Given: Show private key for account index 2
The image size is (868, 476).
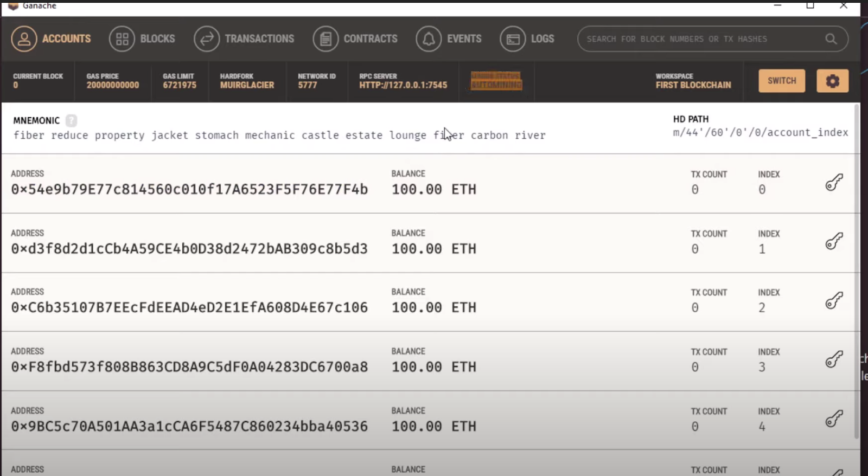Looking at the screenshot, I should tap(834, 300).
